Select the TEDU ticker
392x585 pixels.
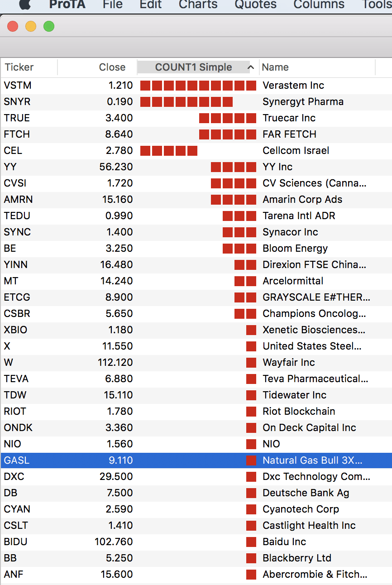[17, 216]
